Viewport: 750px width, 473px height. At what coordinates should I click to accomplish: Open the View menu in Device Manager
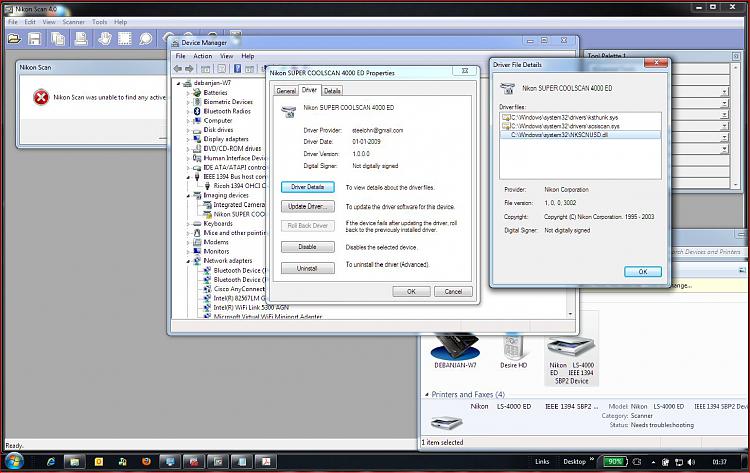pyautogui.click(x=226, y=56)
